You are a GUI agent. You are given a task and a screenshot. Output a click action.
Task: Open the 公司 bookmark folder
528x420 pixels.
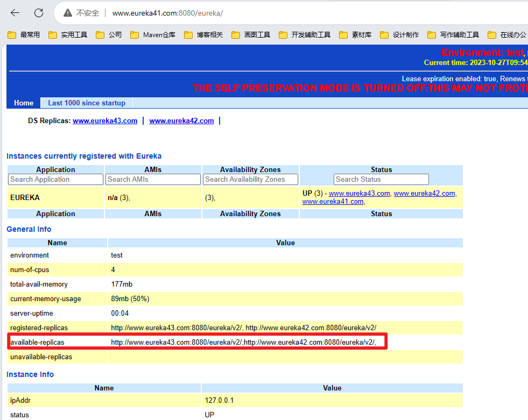click(108, 34)
